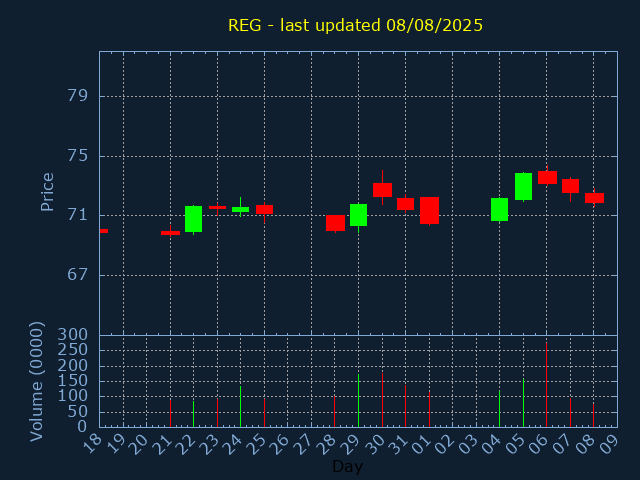The width and height of the screenshot is (640, 480).
Task: Click the 75 price tick label
Action: (78, 156)
